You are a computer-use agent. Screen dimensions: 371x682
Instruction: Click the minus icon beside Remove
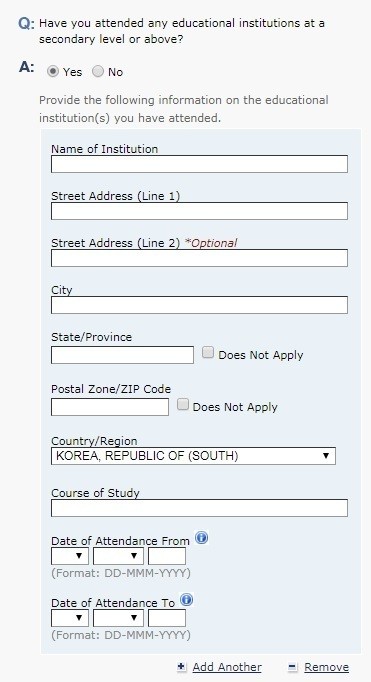pos(293,667)
